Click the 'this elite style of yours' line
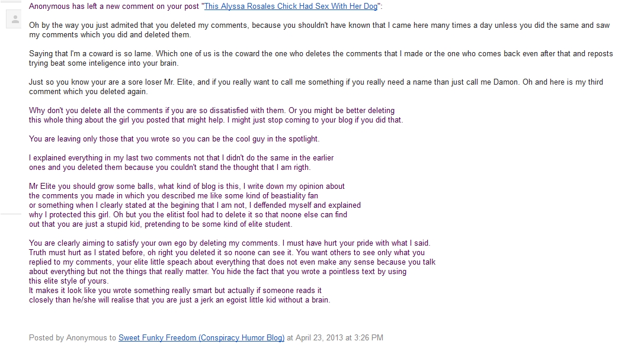The height and width of the screenshot is (354, 644). click(x=69, y=281)
